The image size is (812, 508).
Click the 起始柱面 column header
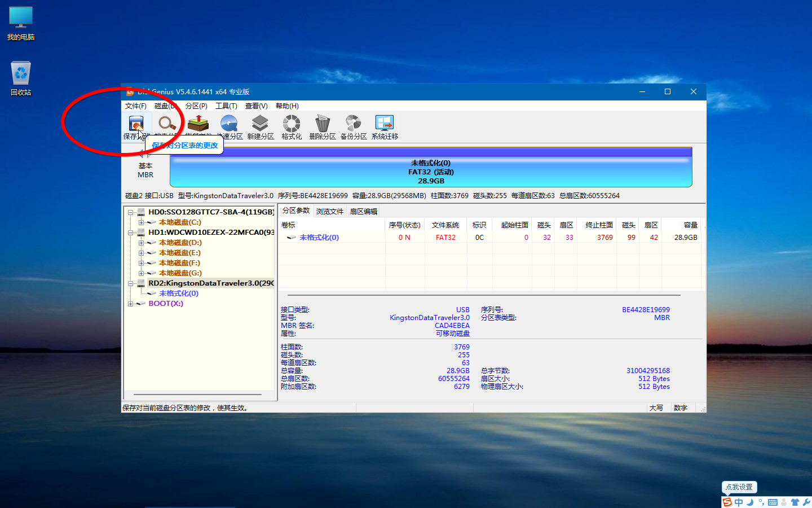tap(512, 225)
